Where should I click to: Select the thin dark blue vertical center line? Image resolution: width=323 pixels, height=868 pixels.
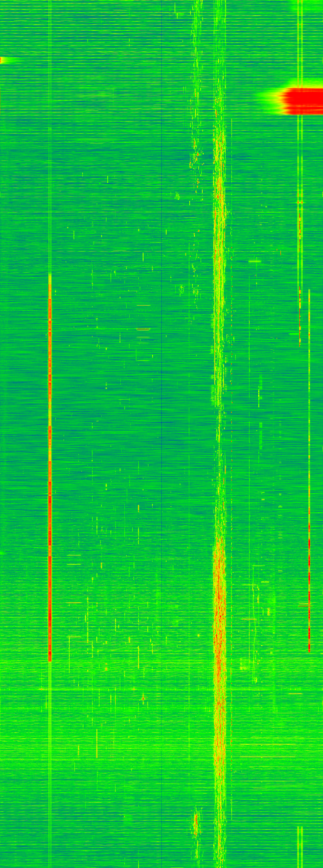[162, 404]
